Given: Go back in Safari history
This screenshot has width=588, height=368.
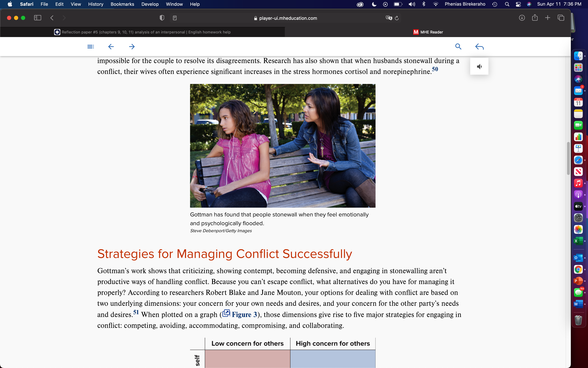Looking at the screenshot, I should pyautogui.click(x=52, y=18).
